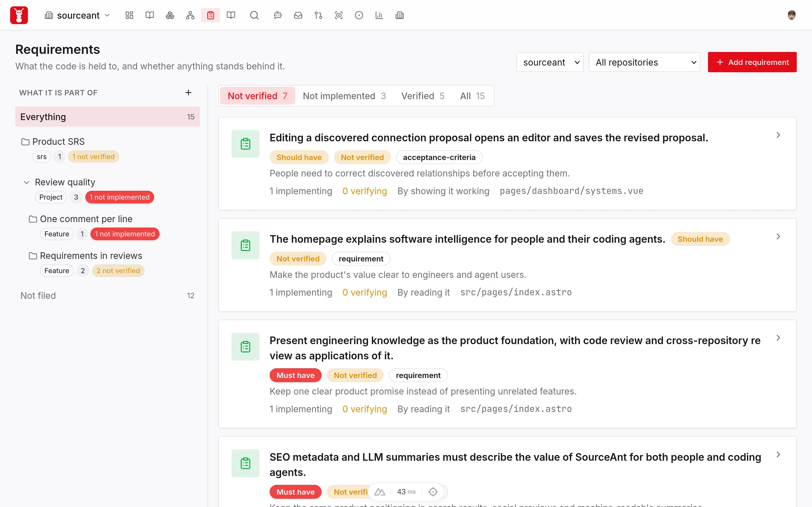Screen dimensions: 812x507
Task: Open the dashboard grid icon in top nav
Action: pyautogui.click(x=129, y=16)
